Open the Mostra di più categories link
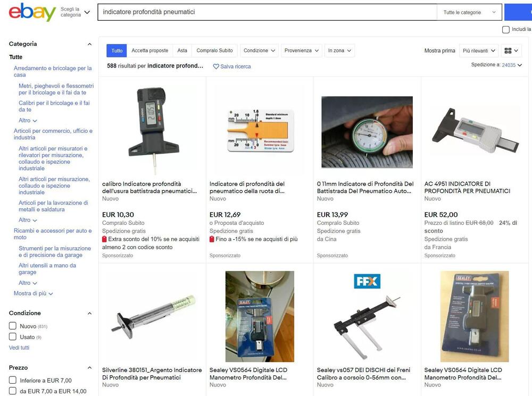 point(33,293)
